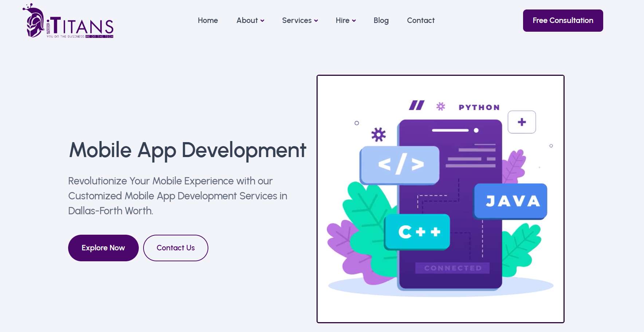The image size is (644, 332).
Task: Click the iTitans helmet logo
Action: coord(35,21)
